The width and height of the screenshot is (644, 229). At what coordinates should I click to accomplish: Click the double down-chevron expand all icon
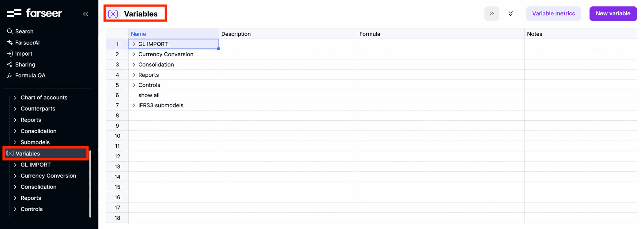(x=510, y=14)
